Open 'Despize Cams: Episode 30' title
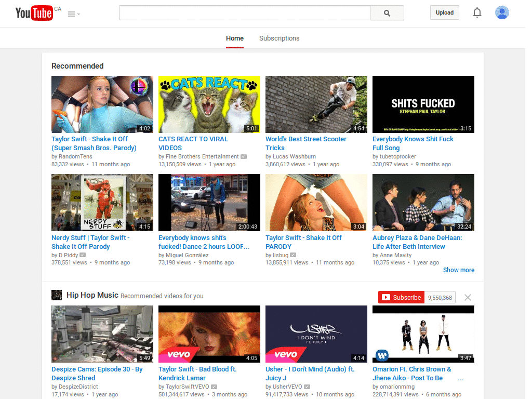Image resolution: width=532 pixels, height=399 pixels. (x=97, y=374)
